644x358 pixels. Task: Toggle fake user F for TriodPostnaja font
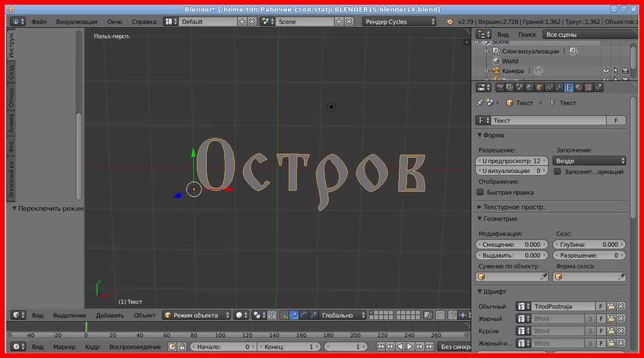[x=601, y=306]
